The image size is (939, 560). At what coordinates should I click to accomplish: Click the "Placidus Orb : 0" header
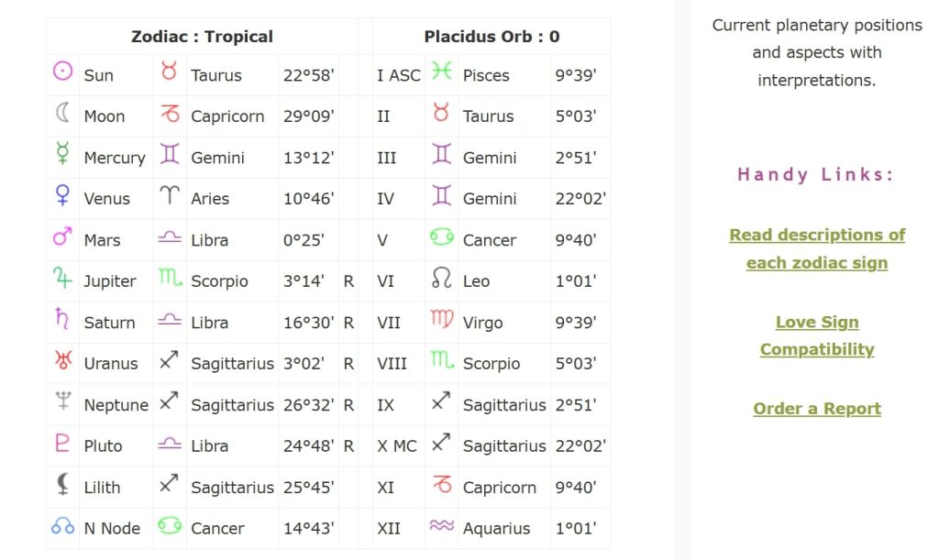492,37
